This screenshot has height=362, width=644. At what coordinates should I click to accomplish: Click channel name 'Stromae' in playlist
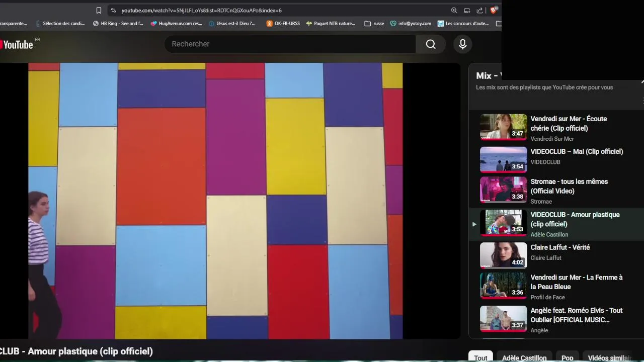click(541, 202)
